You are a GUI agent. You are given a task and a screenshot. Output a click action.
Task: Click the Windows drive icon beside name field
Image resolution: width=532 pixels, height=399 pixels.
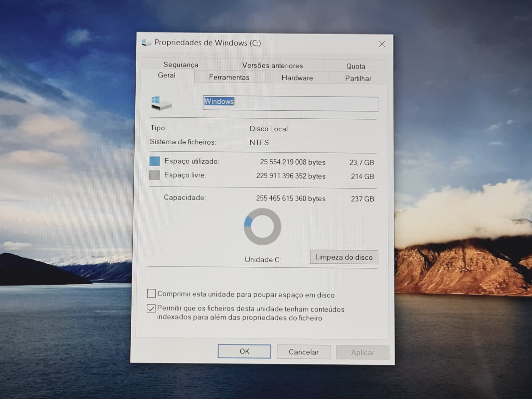161,103
